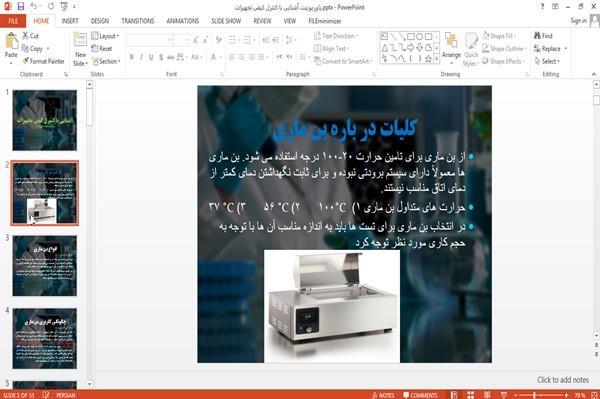Screen dimensions: 600x399
Task: Switch to the INSERT tab
Action: 70,21
